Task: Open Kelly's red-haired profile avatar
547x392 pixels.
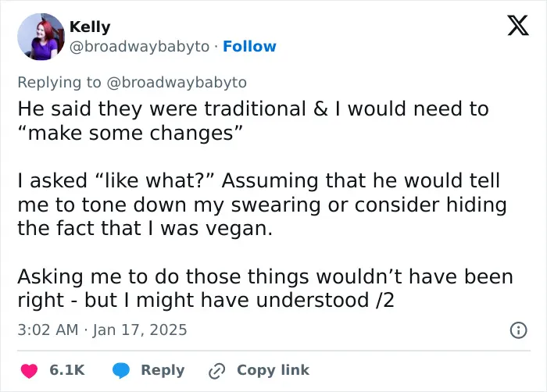Action: pos(41,37)
